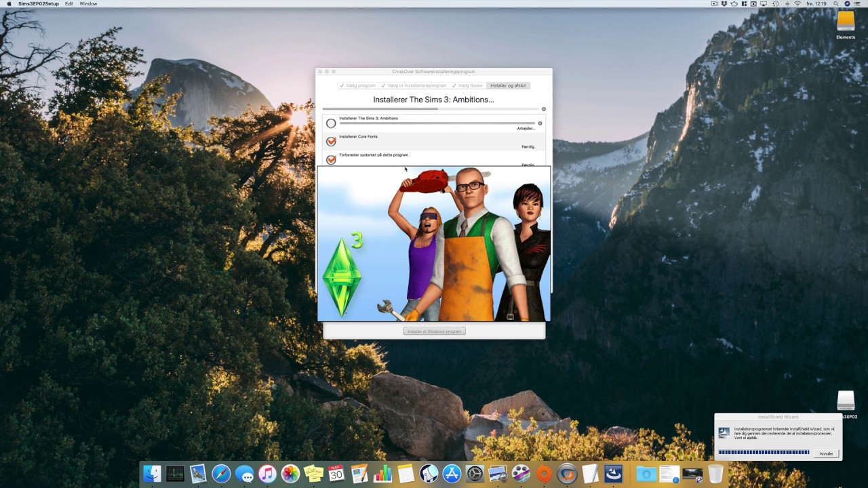Select the 'Vælg program' step tab
The image size is (868, 488).
(358, 85)
